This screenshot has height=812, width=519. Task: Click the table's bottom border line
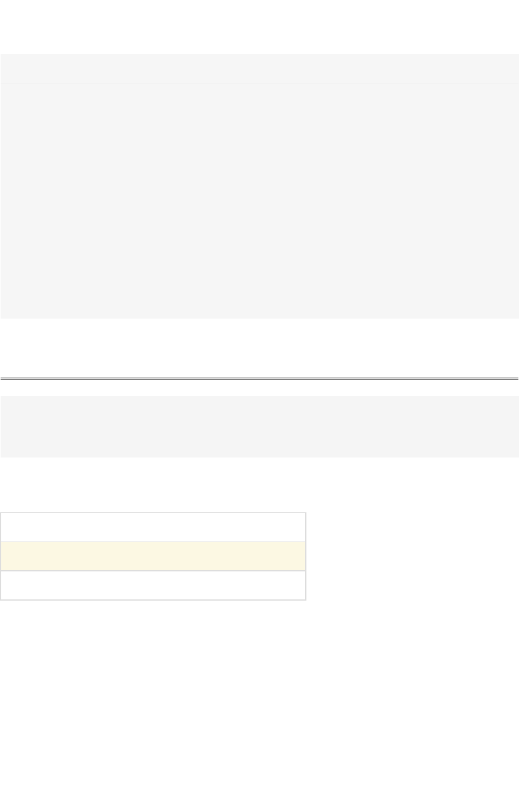pyautogui.click(x=153, y=599)
